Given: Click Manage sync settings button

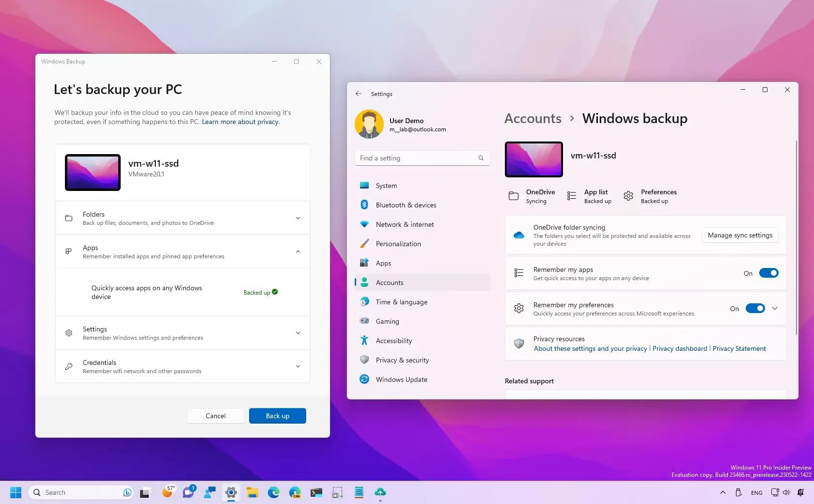Looking at the screenshot, I should [x=740, y=235].
